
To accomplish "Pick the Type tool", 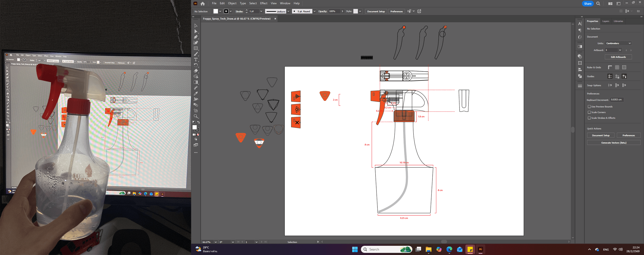I will [x=196, y=59].
